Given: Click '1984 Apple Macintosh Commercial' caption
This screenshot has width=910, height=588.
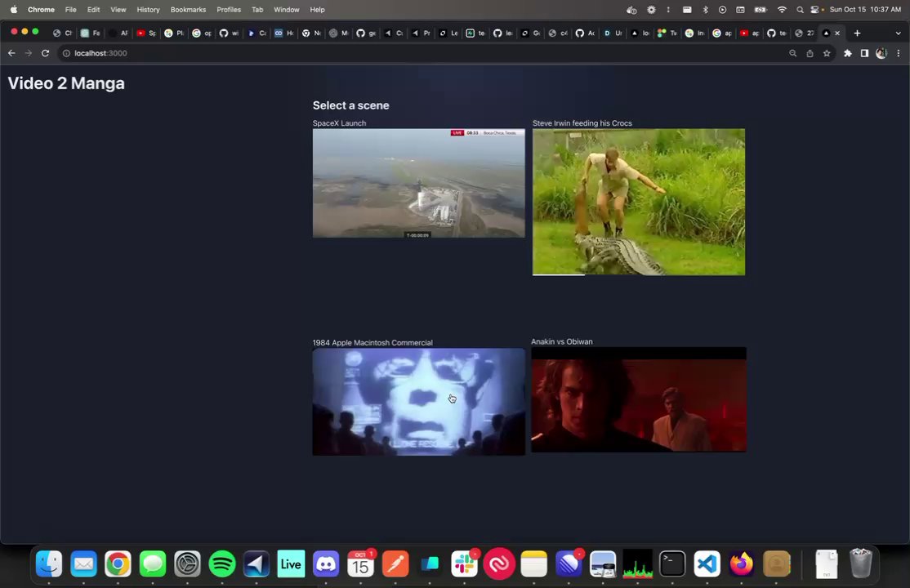Looking at the screenshot, I should [372, 342].
